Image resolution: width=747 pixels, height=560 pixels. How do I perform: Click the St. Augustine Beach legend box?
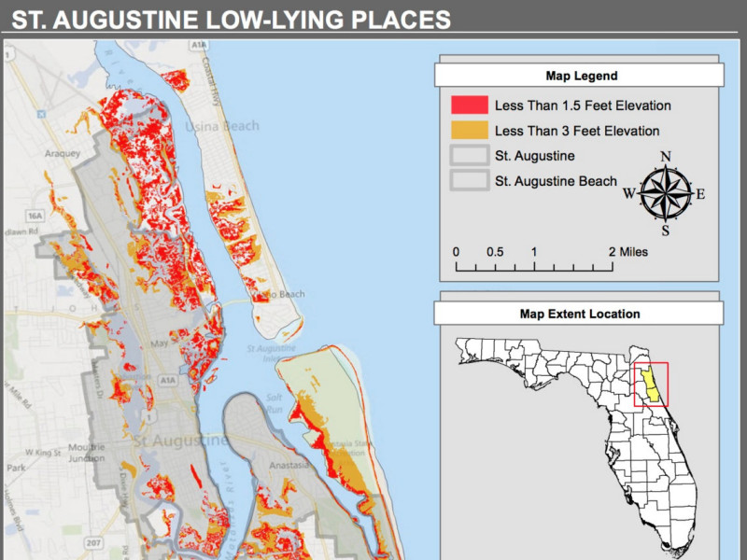(468, 180)
